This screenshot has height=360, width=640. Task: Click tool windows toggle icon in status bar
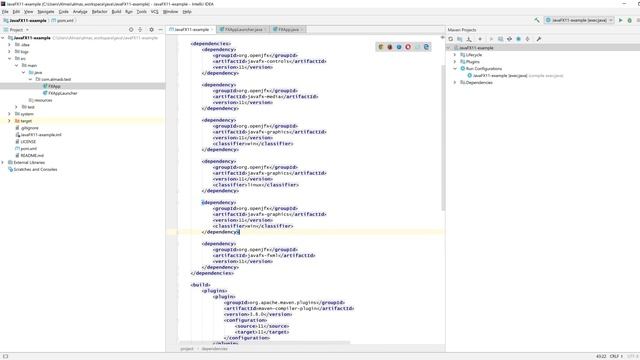(5, 356)
